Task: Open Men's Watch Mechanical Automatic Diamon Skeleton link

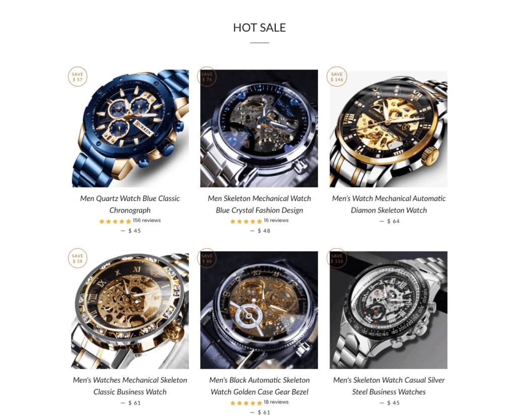Action: (389, 204)
